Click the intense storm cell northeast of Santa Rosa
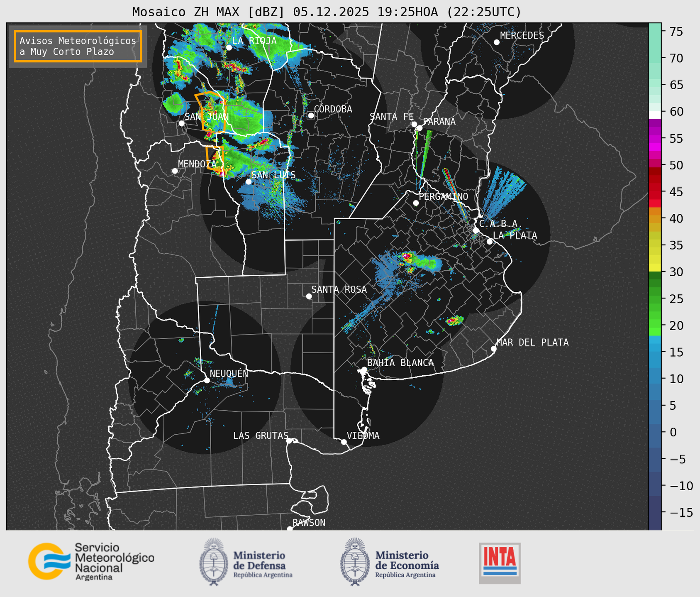This screenshot has height=597, width=700. (408, 258)
